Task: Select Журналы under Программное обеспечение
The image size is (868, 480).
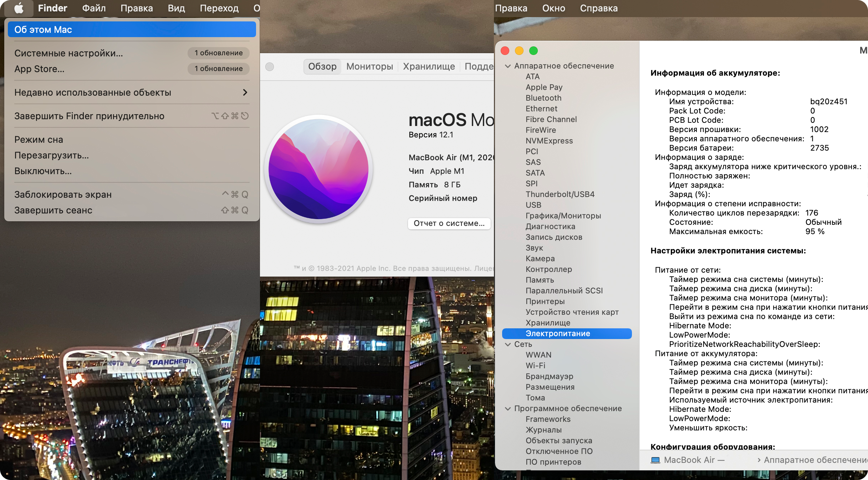Action: [543, 430]
